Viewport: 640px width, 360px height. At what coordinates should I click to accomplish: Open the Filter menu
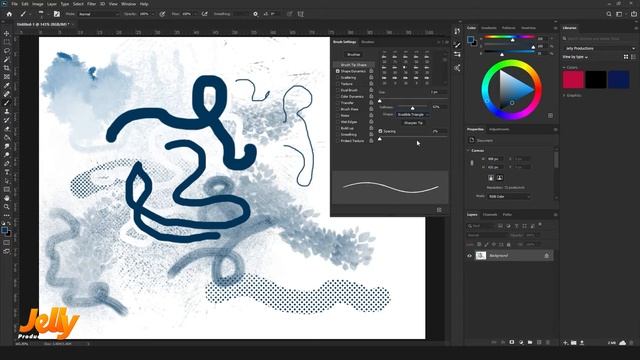click(91, 4)
